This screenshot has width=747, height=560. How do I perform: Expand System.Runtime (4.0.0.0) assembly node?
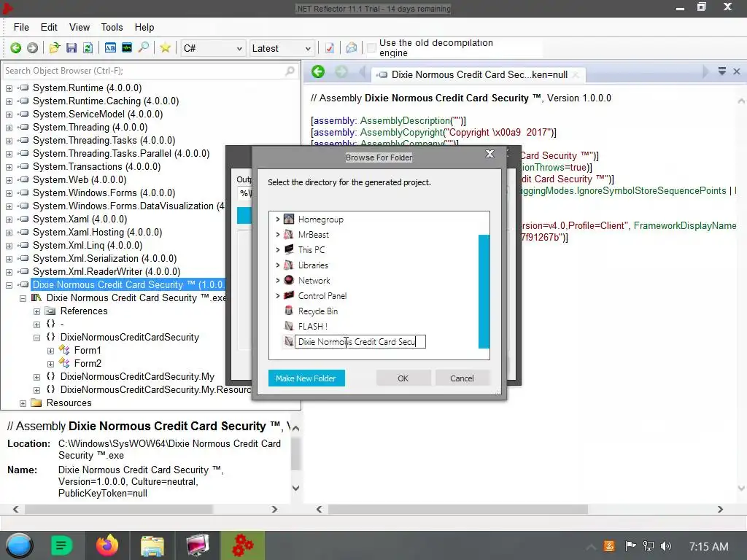9,88
